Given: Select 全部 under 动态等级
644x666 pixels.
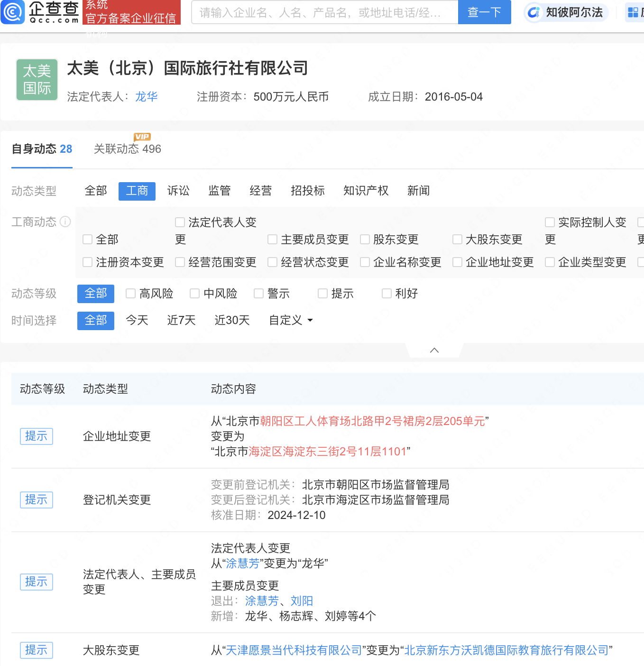Looking at the screenshot, I should (96, 294).
